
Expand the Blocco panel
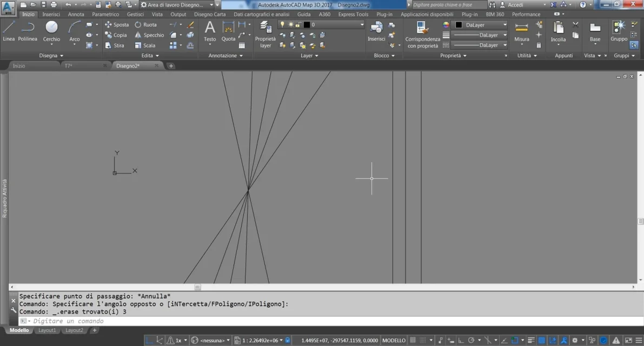384,55
